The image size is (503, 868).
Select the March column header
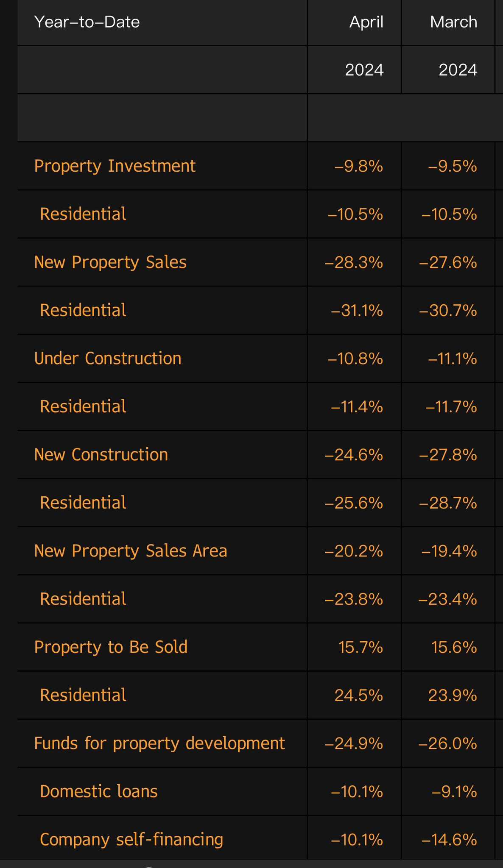point(453,22)
